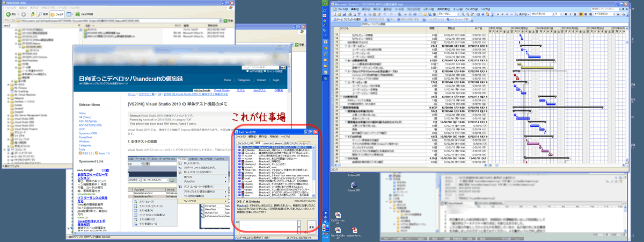Screen dimensions: 644x242
Task: Toggle the フォルダ folders pane in Explorer
Action: tap(57, 14)
